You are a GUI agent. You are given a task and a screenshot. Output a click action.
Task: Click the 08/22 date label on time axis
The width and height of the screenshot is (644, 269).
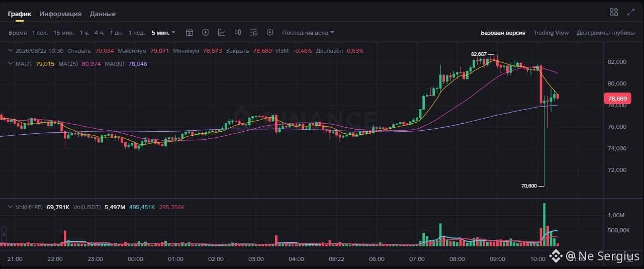pos(336,259)
